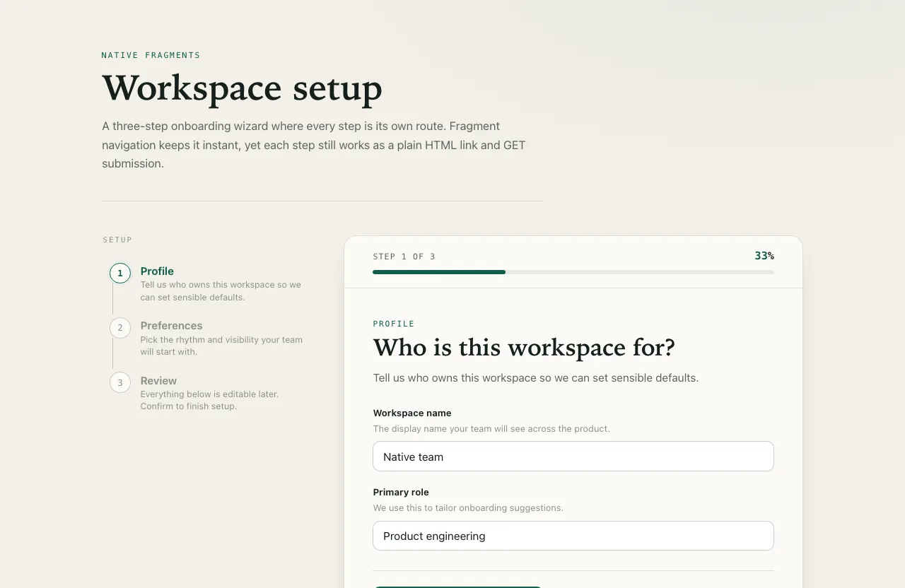Open the Profile step link
Image resolution: width=905 pixels, height=588 pixels.
click(x=157, y=271)
